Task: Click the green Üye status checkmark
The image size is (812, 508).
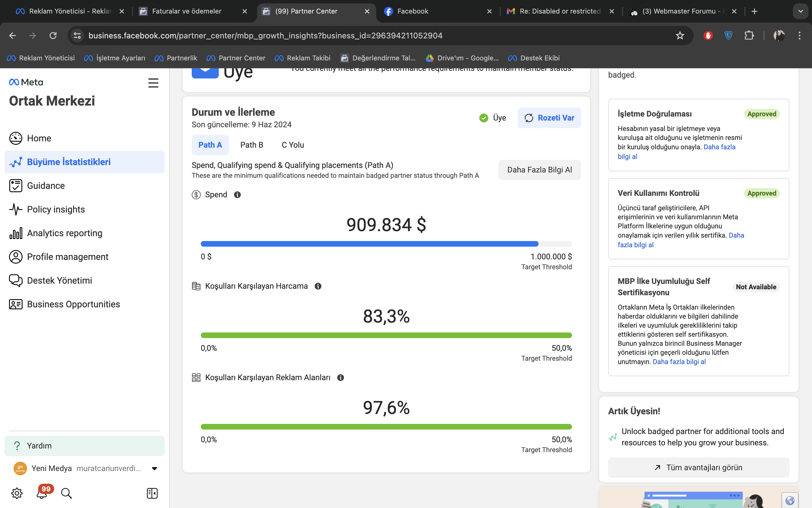Action: 484,118
